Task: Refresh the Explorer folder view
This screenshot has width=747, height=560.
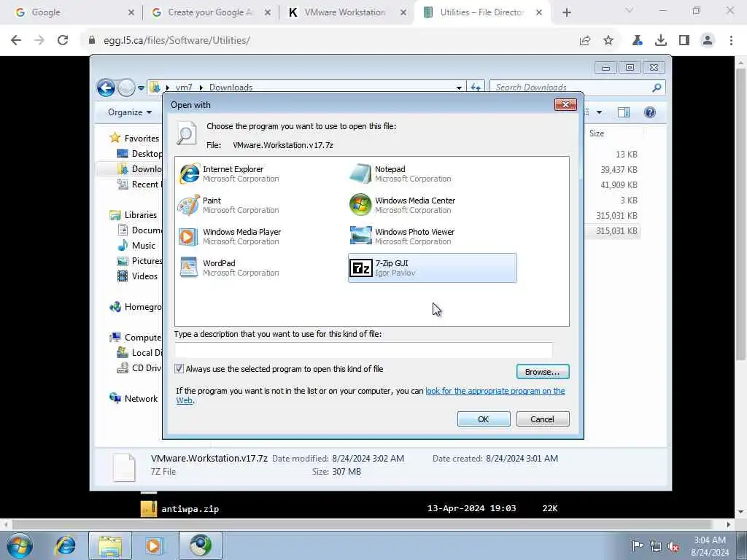Action: [476, 87]
